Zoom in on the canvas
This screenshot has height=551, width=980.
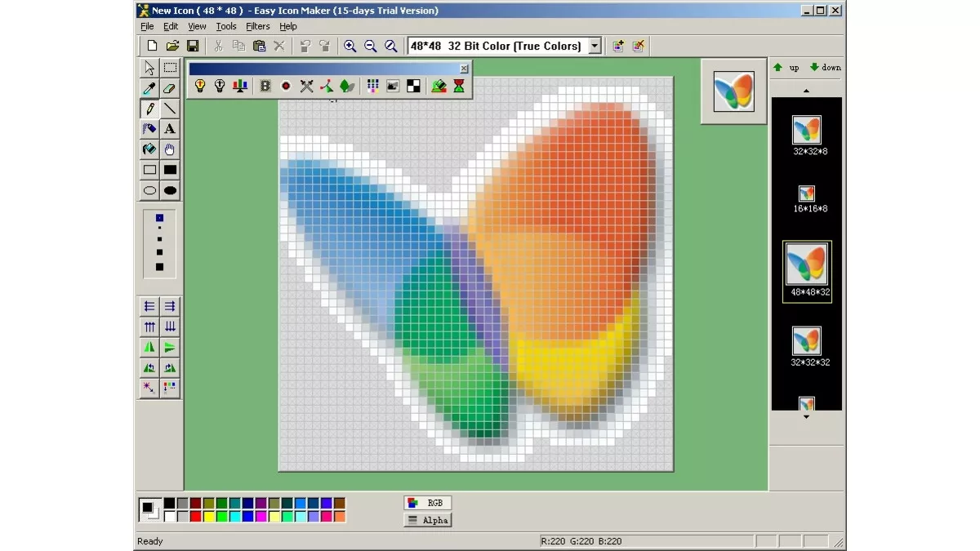click(350, 46)
